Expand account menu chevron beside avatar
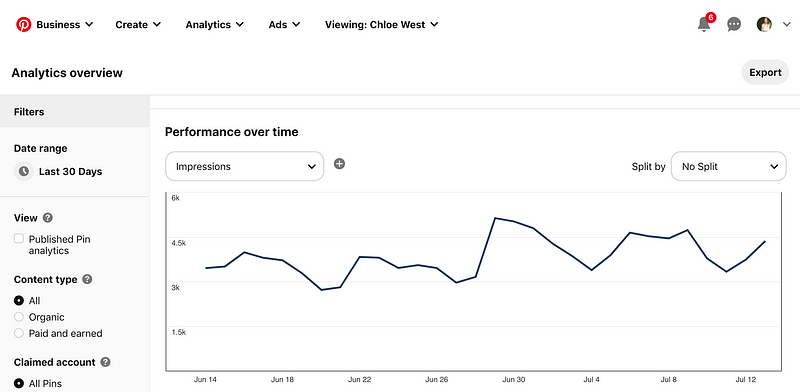This screenshot has height=392, width=800. [x=786, y=24]
